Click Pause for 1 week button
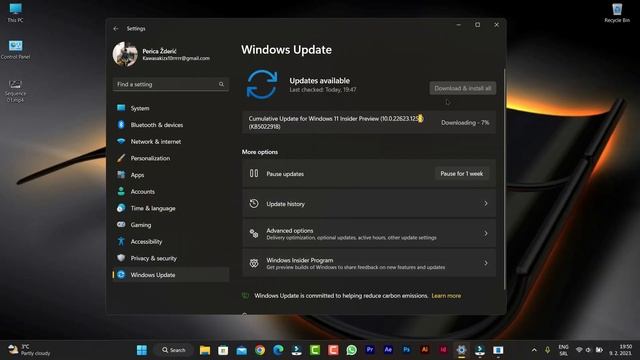 pyautogui.click(x=461, y=174)
